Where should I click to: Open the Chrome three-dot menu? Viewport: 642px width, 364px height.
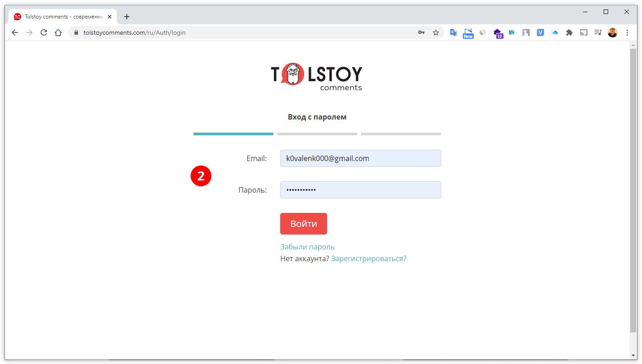627,32
